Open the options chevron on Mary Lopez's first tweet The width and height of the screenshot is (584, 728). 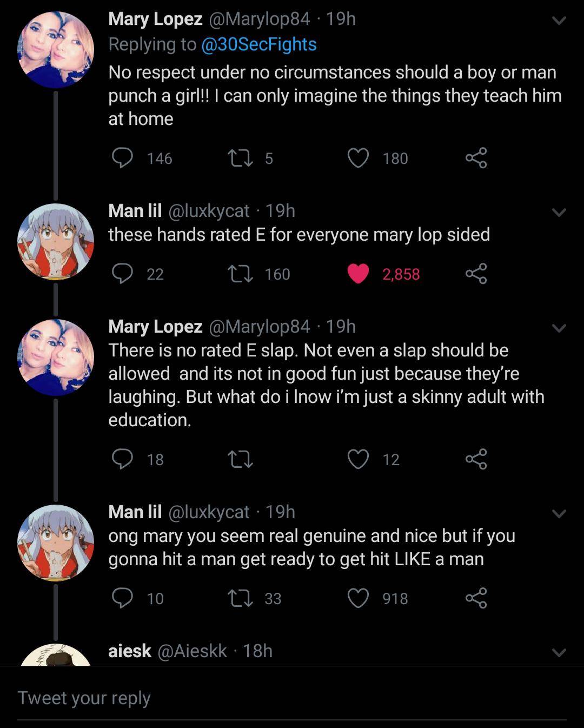pyautogui.click(x=559, y=21)
